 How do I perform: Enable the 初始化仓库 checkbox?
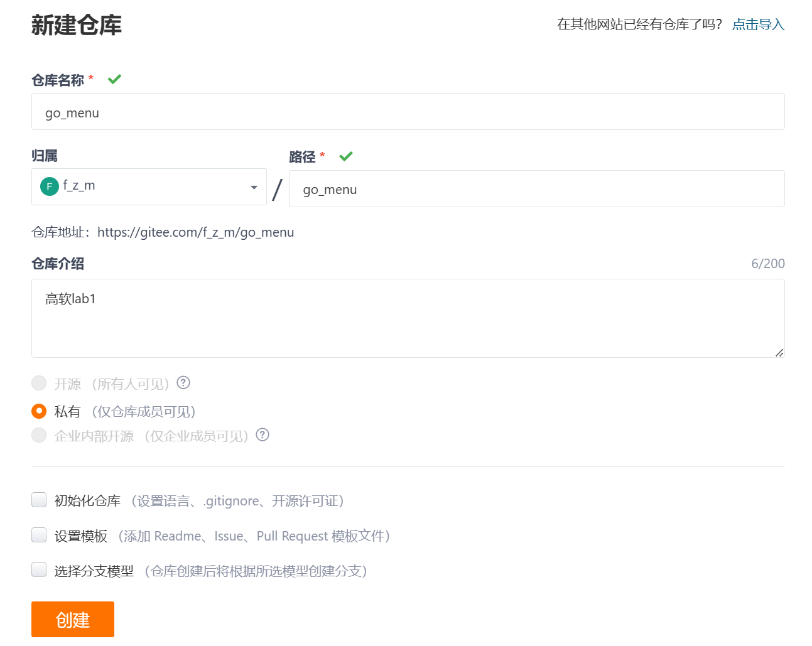click(x=39, y=500)
